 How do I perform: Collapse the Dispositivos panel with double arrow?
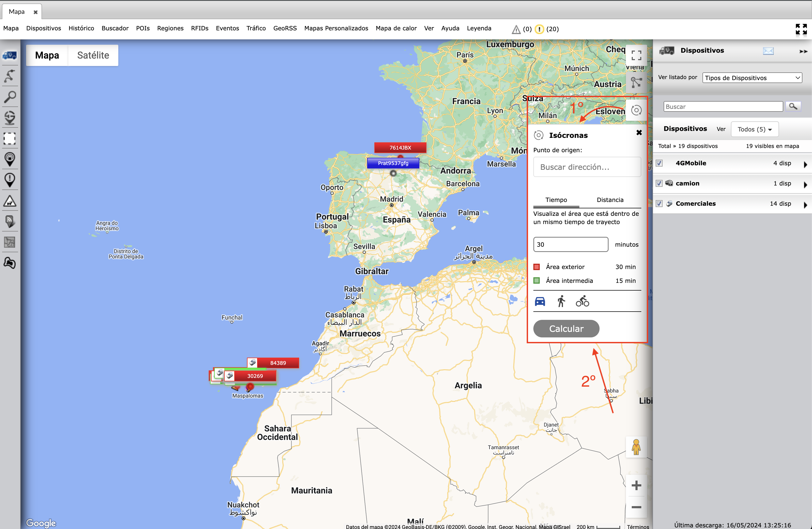(x=803, y=51)
